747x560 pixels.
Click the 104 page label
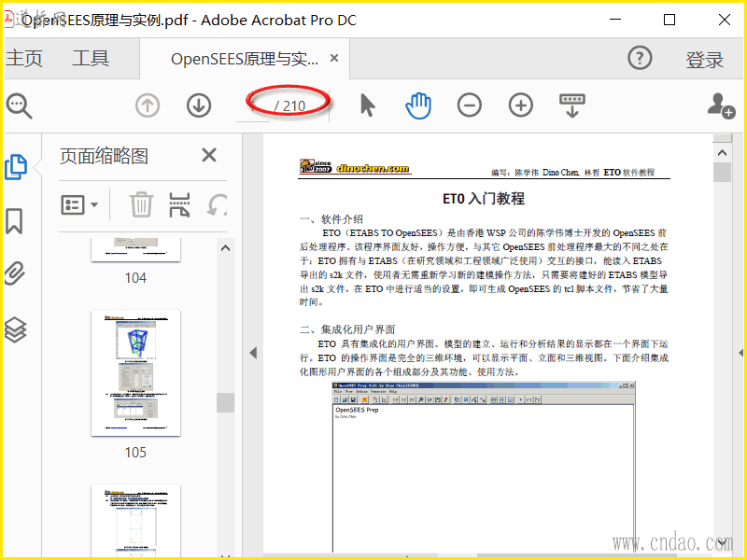pyautogui.click(x=135, y=278)
